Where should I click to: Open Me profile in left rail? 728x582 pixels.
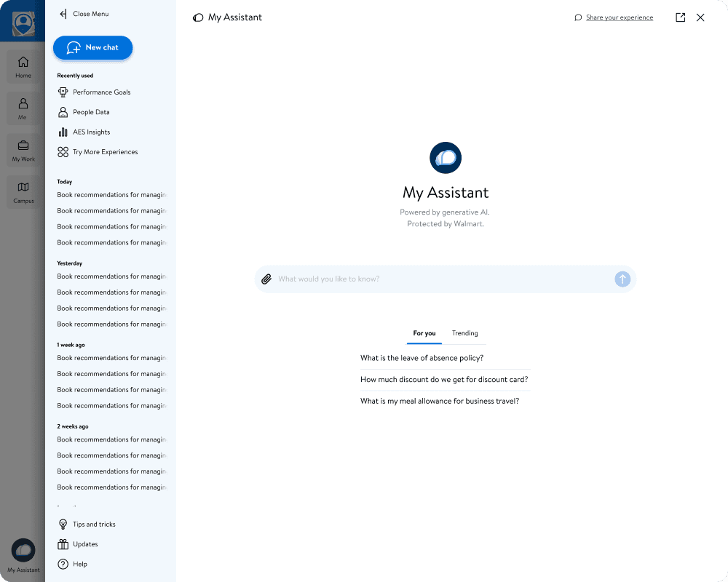click(23, 108)
